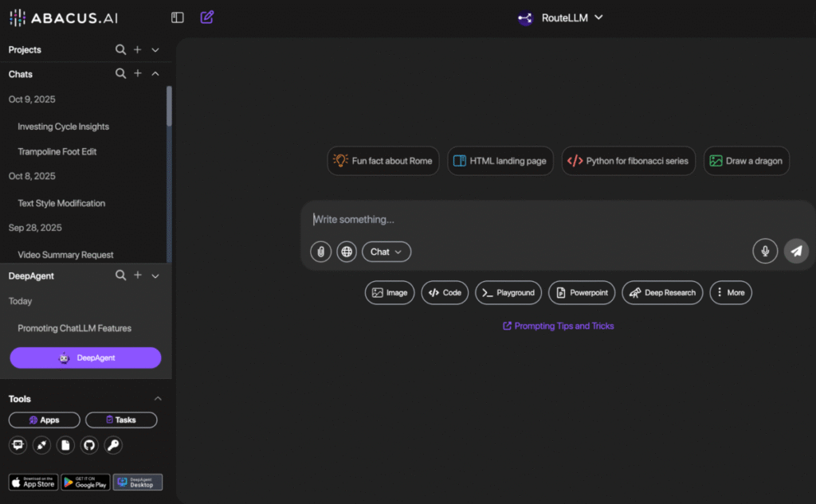
Task: Open the Apps tools button
Action: pos(45,420)
